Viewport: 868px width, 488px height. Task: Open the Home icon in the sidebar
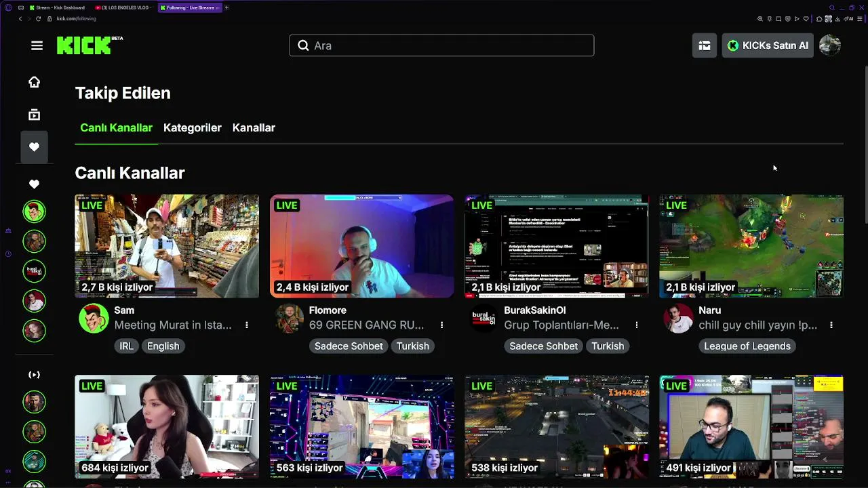[x=34, y=82]
